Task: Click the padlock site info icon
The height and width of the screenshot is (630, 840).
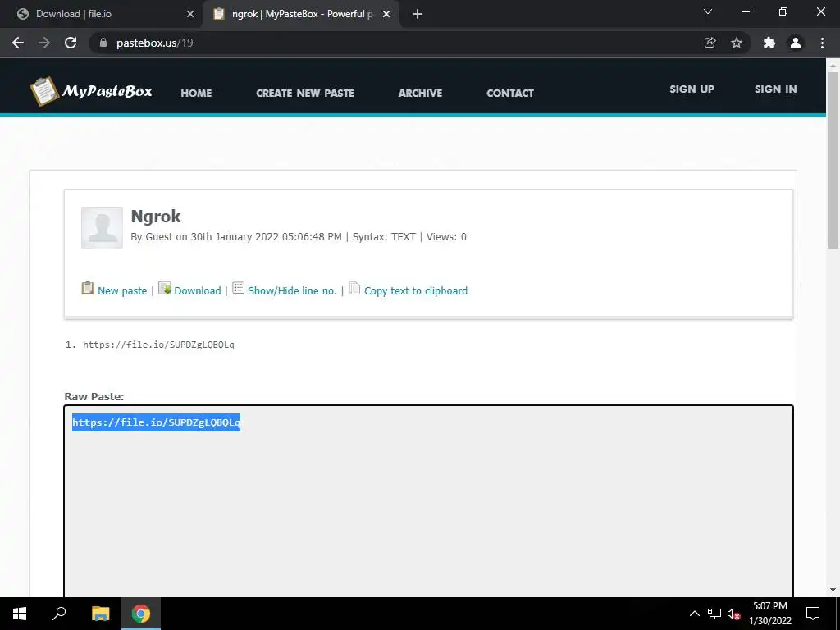Action: coord(103,43)
